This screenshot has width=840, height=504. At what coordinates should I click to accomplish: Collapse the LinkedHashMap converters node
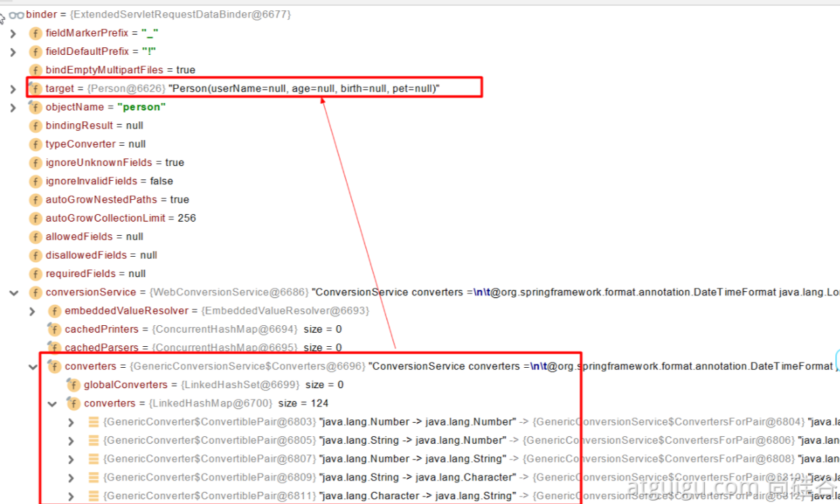(x=51, y=404)
